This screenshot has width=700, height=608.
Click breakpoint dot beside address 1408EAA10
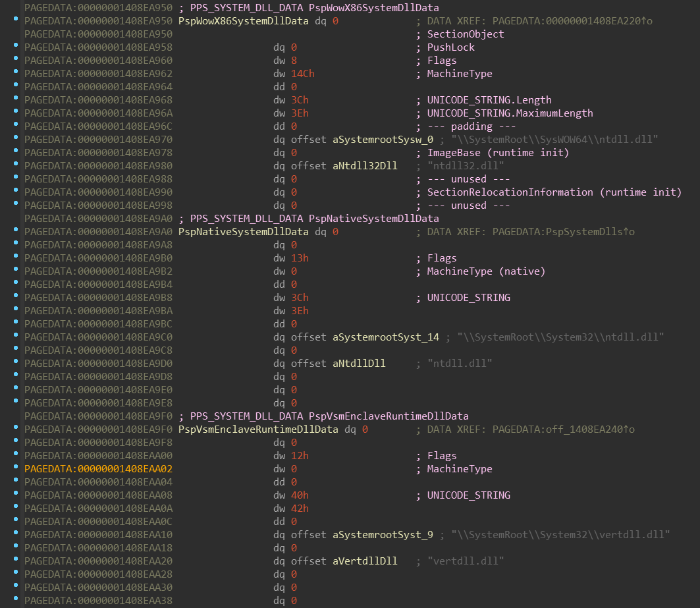(x=16, y=532)
